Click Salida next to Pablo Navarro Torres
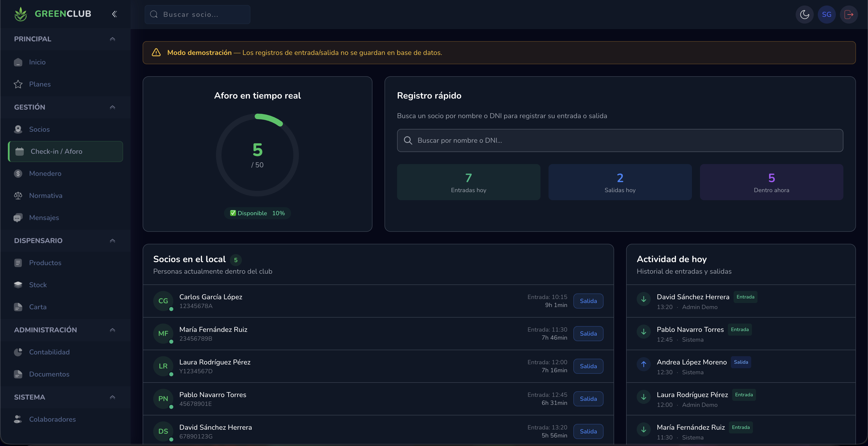The image size is (868, 446). (588, 399)
